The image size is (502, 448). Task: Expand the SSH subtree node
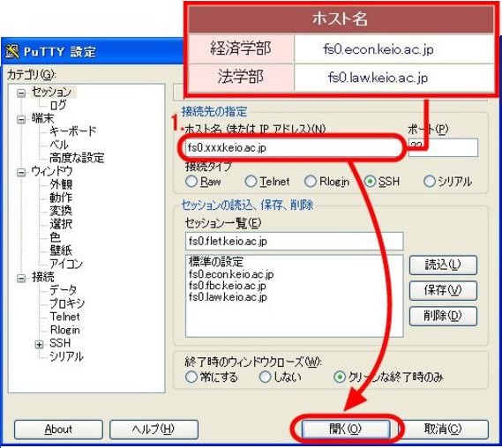[39, 344]
